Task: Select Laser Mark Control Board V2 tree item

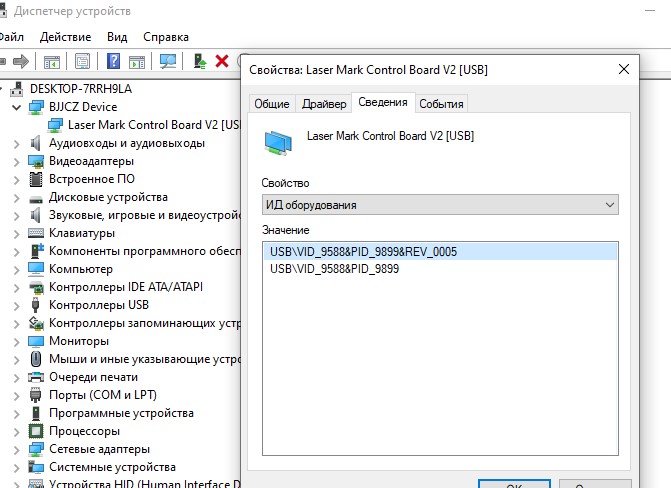Action: (x=154, y=125)
